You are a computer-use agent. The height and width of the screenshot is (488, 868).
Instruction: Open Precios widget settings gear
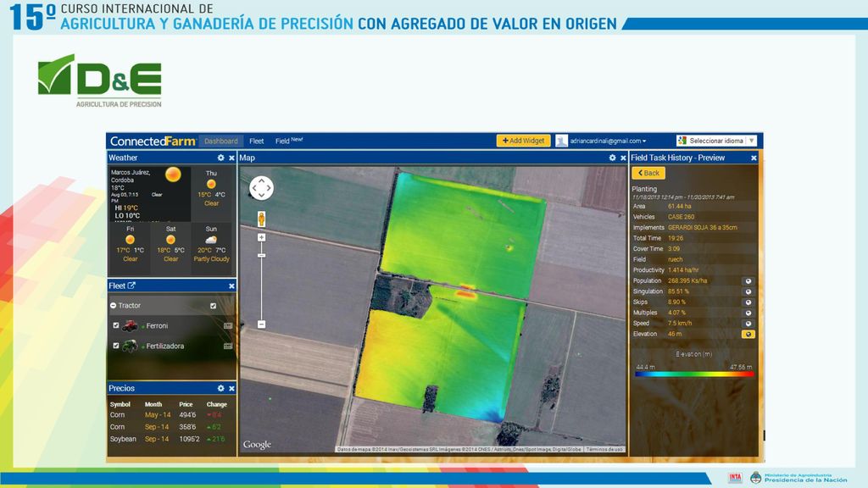click(x=221, y=388)
